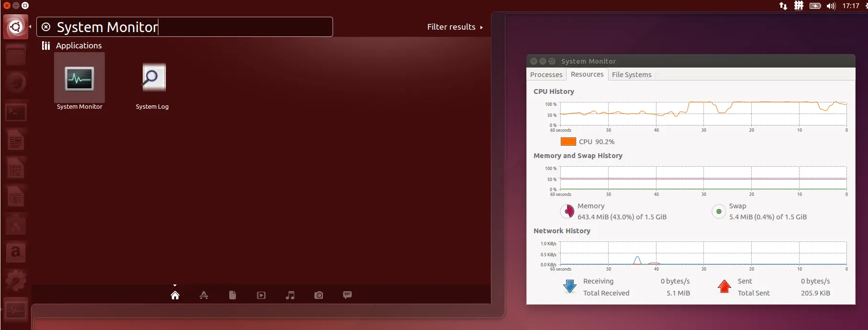Image resolution: width=868 pixels, height=330 pixels.
Task: Select the Home lens icon
Action: tap(175, 295)
